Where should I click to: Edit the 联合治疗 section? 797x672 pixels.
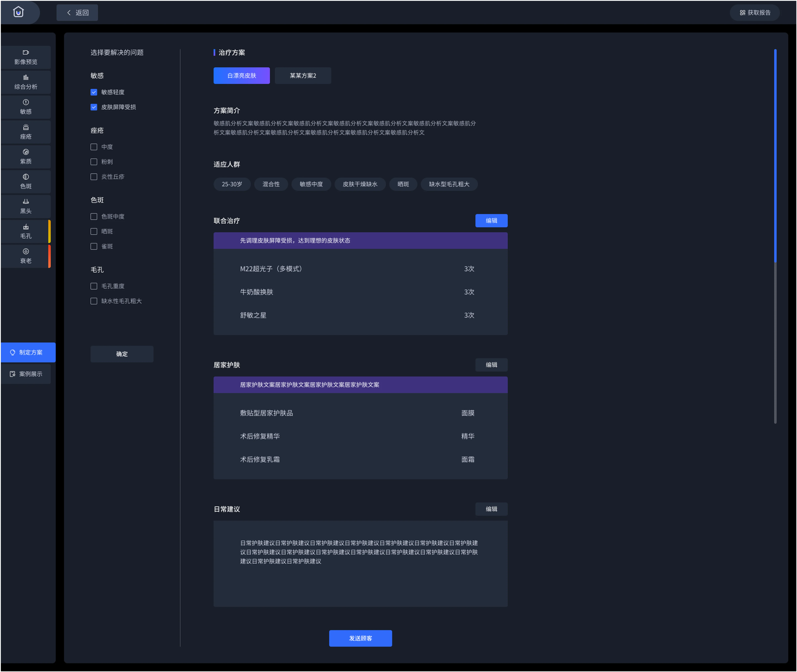(x=491, y=221)
